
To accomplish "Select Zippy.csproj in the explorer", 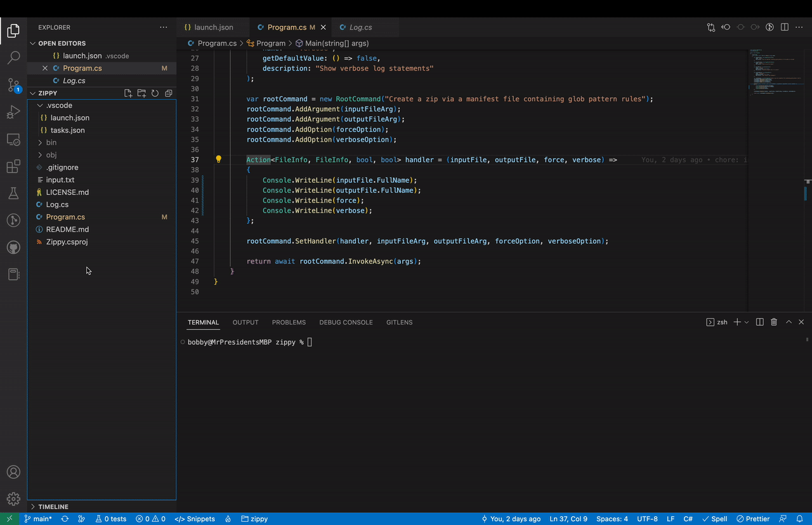I will coord(67,242).
